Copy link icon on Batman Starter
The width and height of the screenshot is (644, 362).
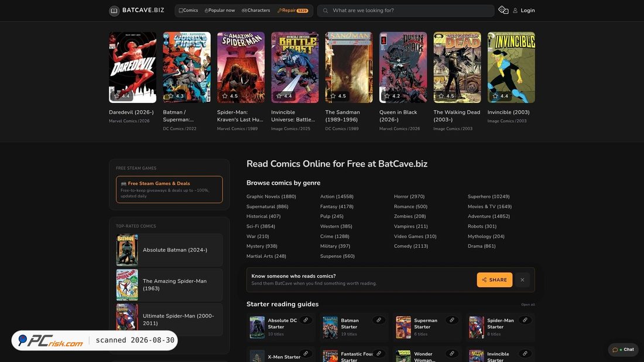pos(379,320)
